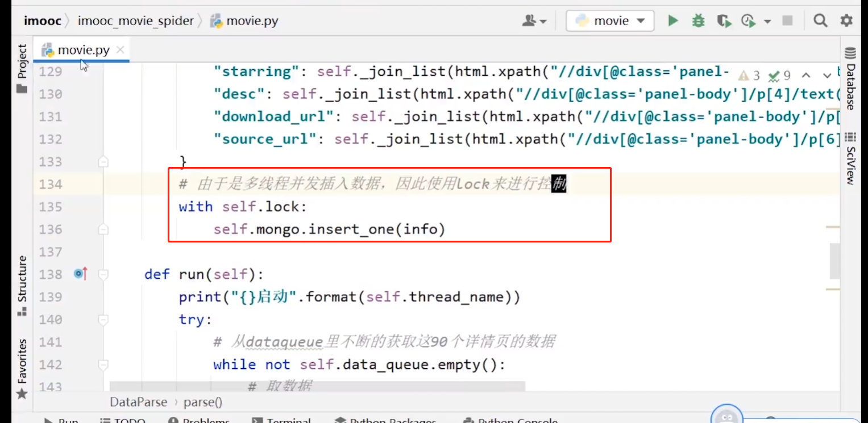Expand the profiler options arrow

(767, 22)
